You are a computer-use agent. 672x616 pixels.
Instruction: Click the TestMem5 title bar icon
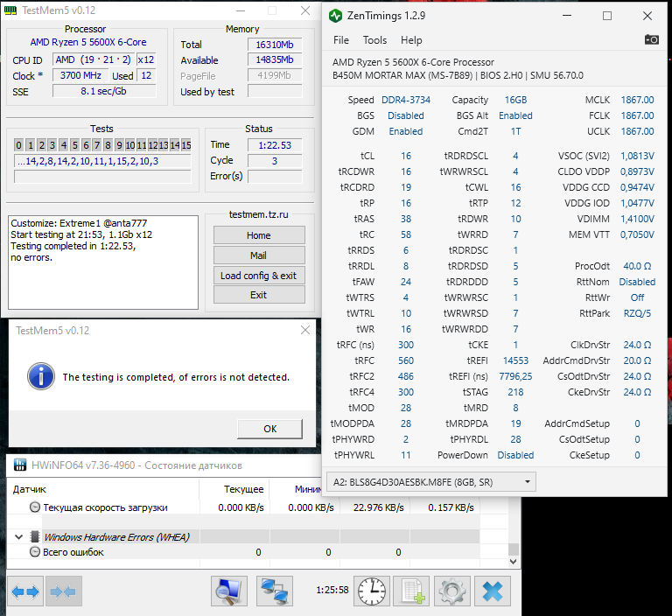coord(10,10)
